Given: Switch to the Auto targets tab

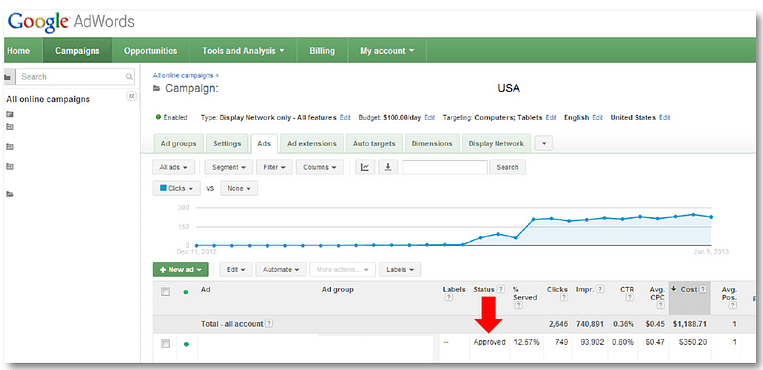Looking at the screenshot, I should [374, 144].
